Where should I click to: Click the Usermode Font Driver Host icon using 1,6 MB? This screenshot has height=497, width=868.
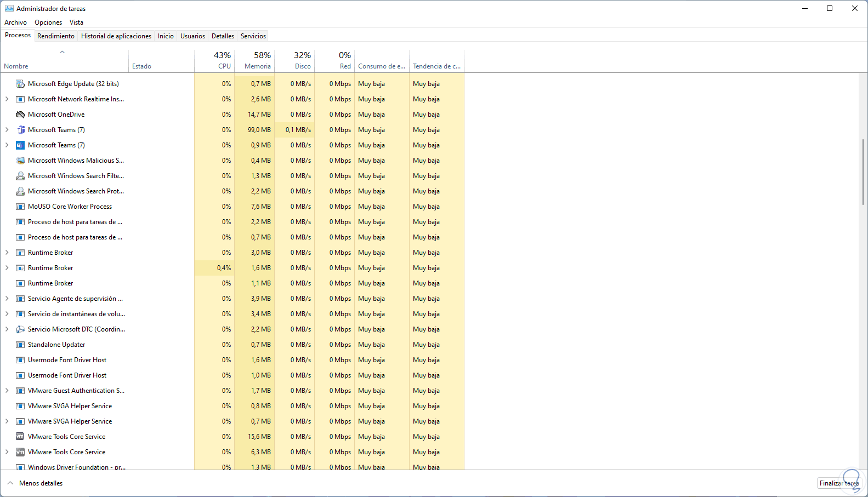(x=20, y=360)
